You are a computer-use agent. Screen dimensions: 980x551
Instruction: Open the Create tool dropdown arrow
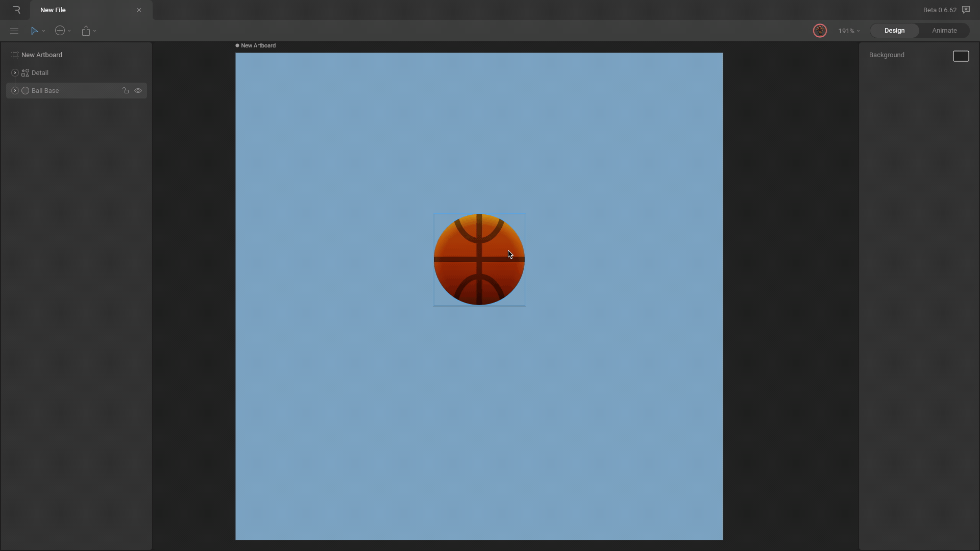(x=69, y=31)
